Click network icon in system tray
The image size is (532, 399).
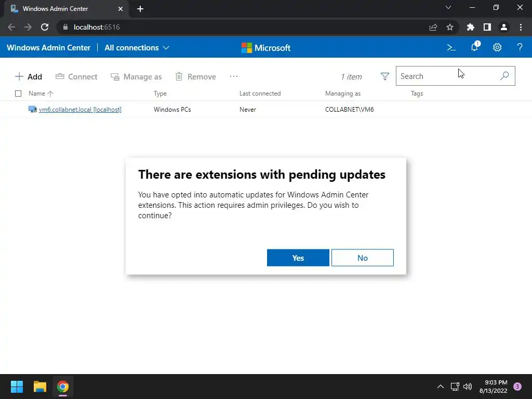(x=455, y=387)
